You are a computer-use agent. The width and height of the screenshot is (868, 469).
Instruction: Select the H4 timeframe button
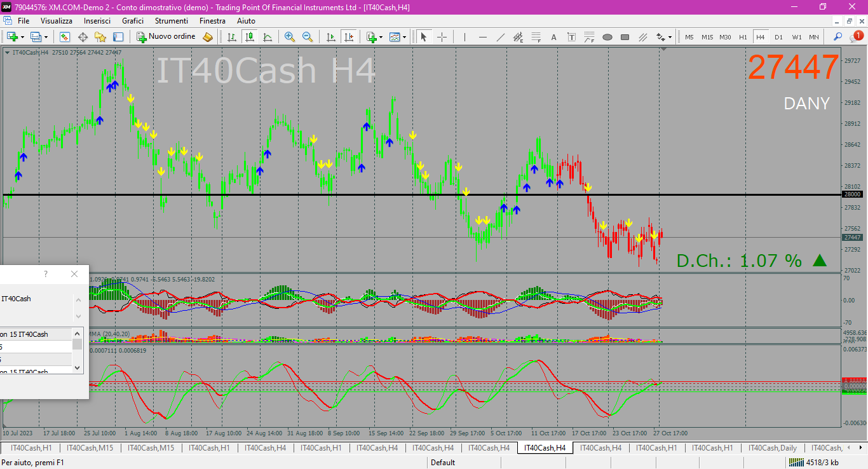[761, 37]
